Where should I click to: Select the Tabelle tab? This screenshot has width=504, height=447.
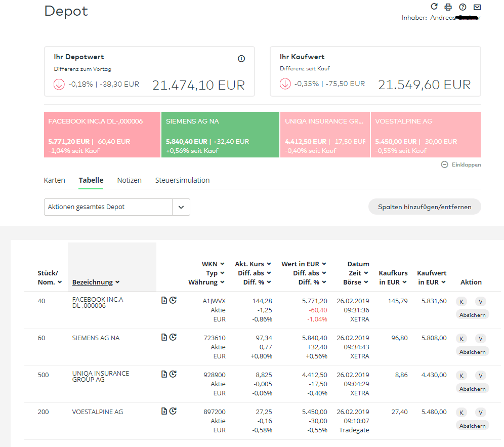[91, 180]
